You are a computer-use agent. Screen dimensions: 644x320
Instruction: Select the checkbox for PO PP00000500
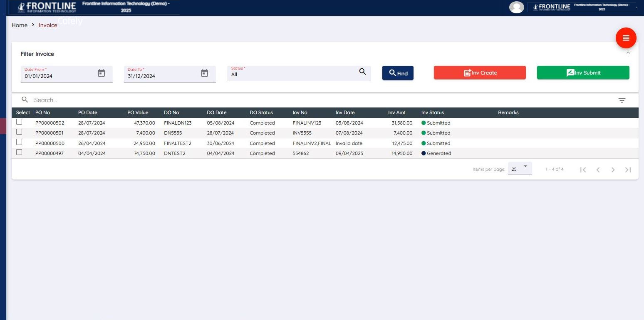(19, 142)
